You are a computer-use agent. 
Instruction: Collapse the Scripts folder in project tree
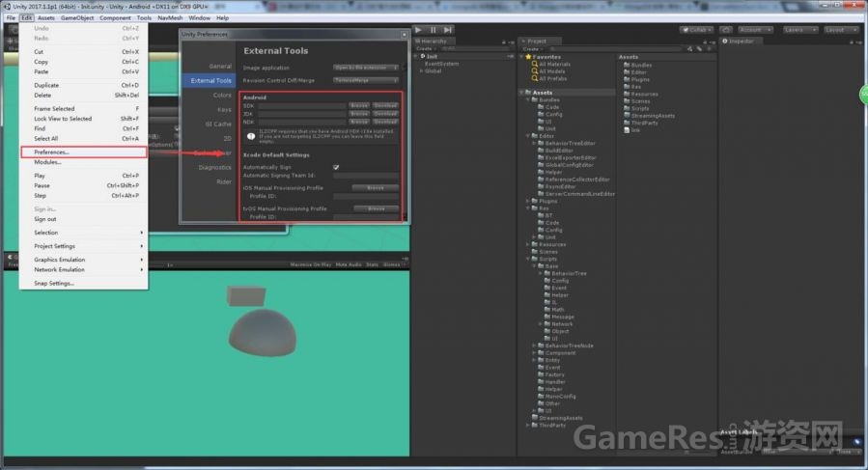[528, 259]
